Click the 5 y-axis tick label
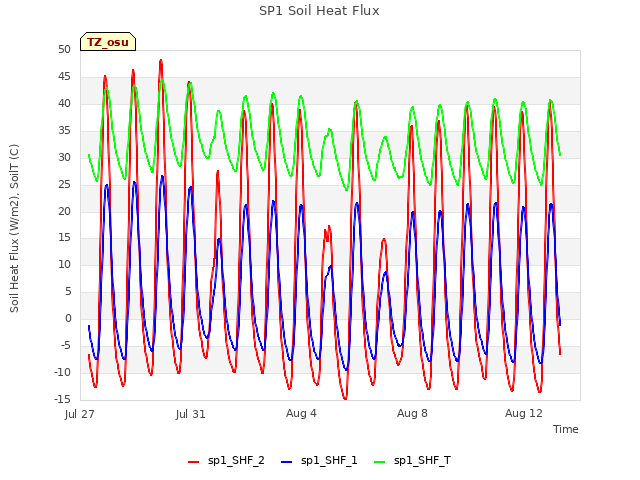 [68, 291]
